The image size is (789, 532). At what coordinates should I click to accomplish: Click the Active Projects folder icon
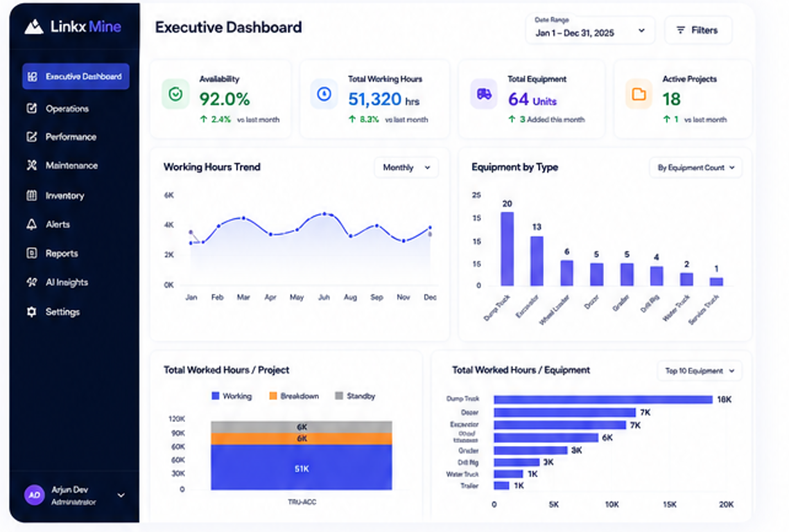(x=639, y=94)
